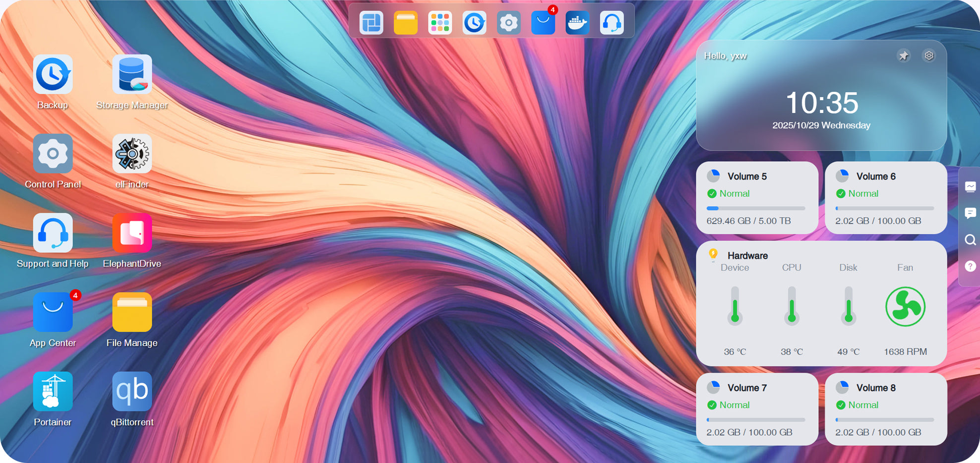Viewport: 980px width, 463px height.
Task: Pin the Hello widget panel
Action: (904, 56)
